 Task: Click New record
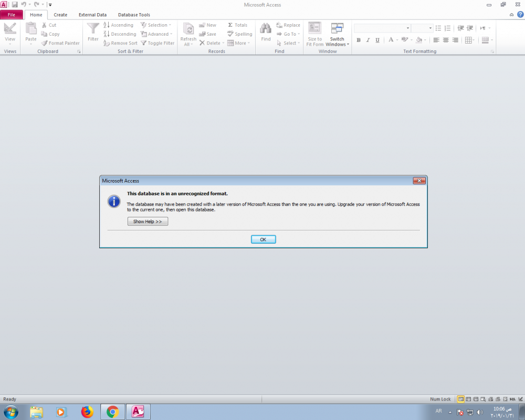pyautogui.click(x=207, y=25)
